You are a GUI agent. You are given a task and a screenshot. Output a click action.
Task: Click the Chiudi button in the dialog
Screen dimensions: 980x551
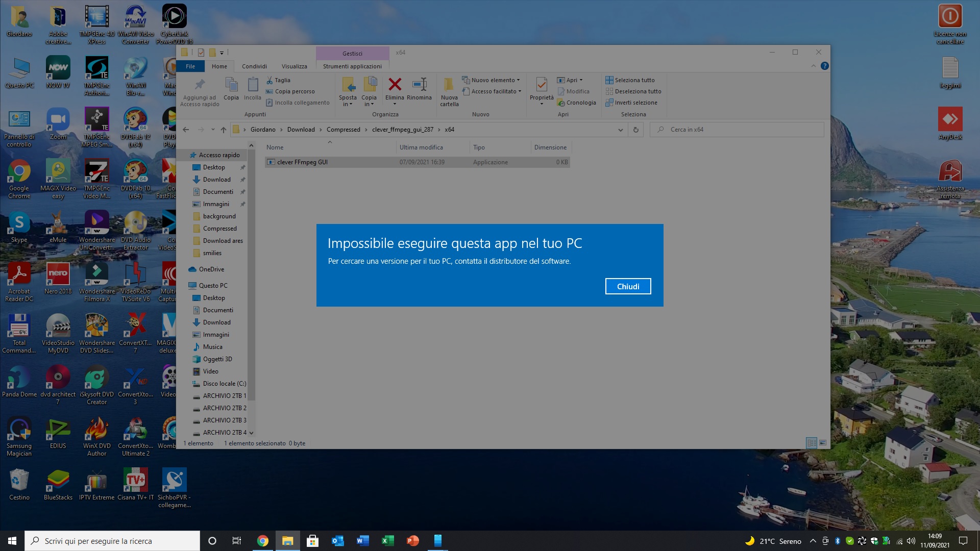pyautogui.click(x=628, y=286)
